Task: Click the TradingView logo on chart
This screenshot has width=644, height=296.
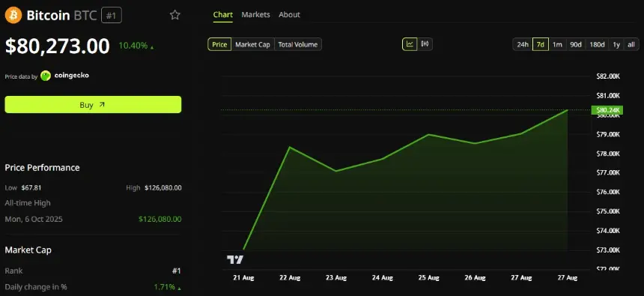Action: (x=235, y=259)
